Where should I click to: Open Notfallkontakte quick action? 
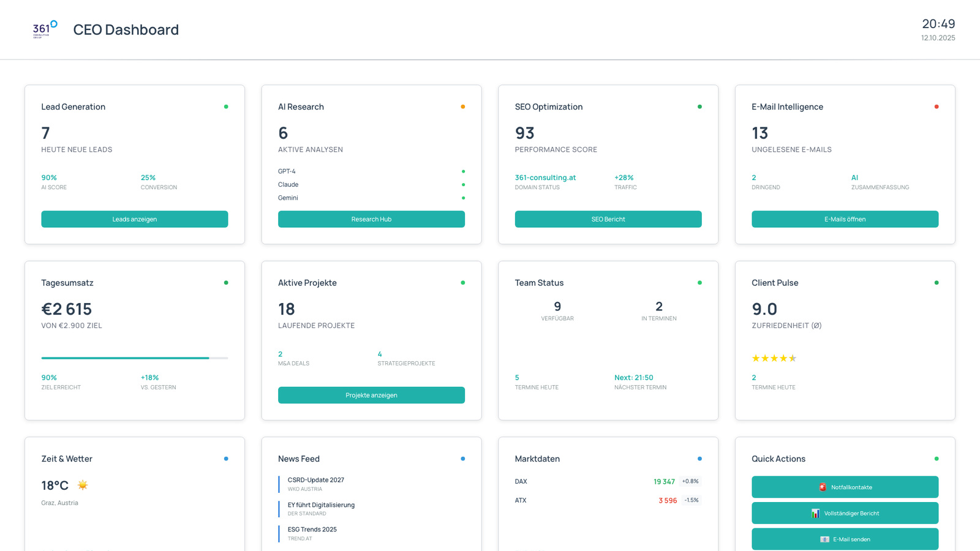[x=845, y=487]
